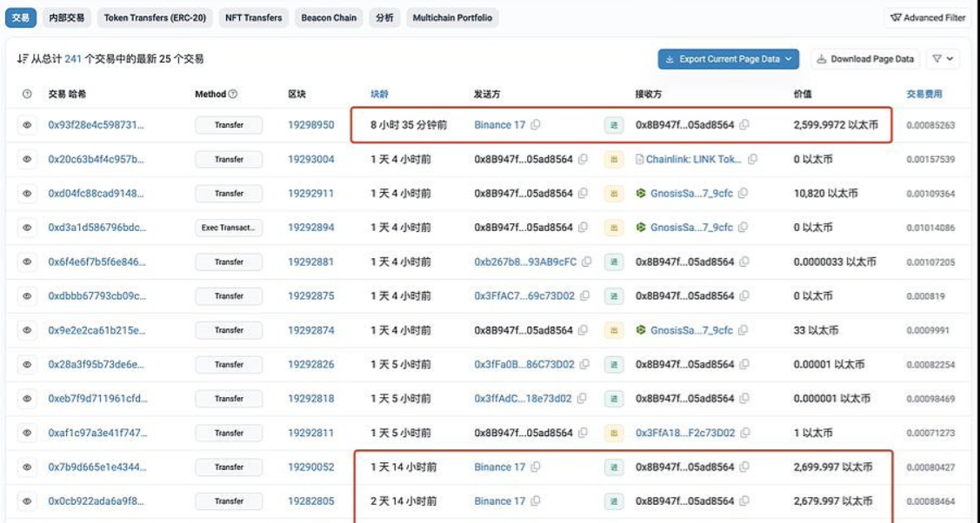Viewport: 980px width, 523px height.
Task: Click the GnosisSafe icon in 10,820 ETH row
Action: (x=642, y=194)
